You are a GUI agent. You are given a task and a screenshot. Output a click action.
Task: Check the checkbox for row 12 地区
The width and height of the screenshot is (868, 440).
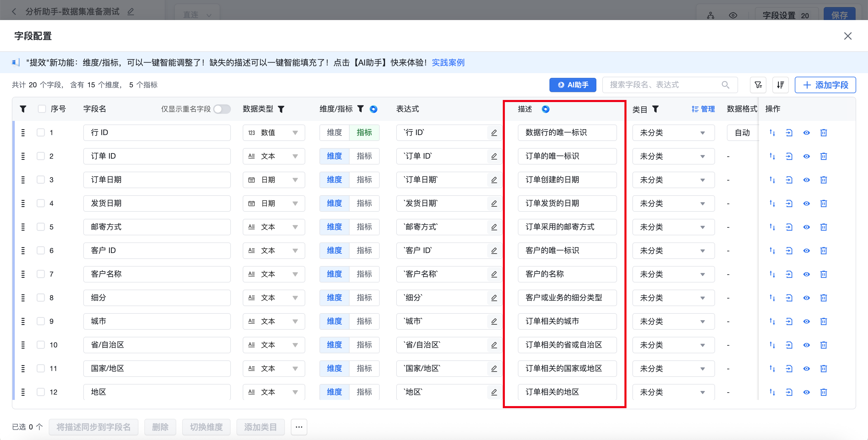tap(41, 392)
